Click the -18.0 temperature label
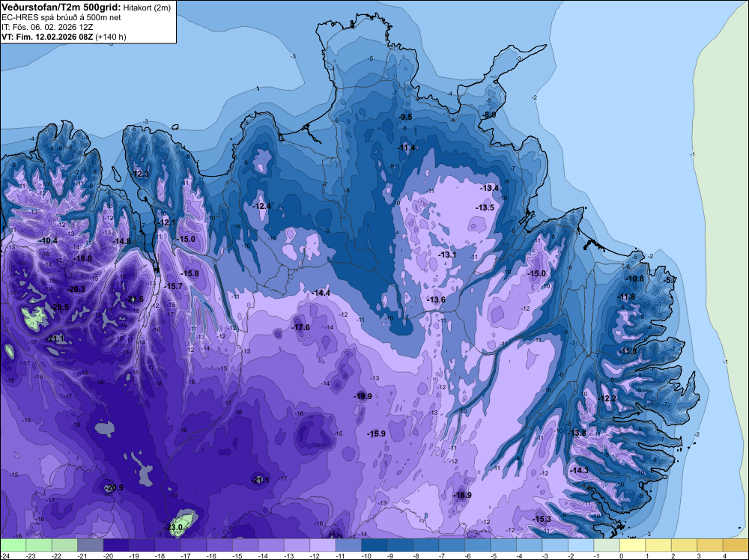The height and width of the screenshot is (560, 749). [x=82, y=258]
